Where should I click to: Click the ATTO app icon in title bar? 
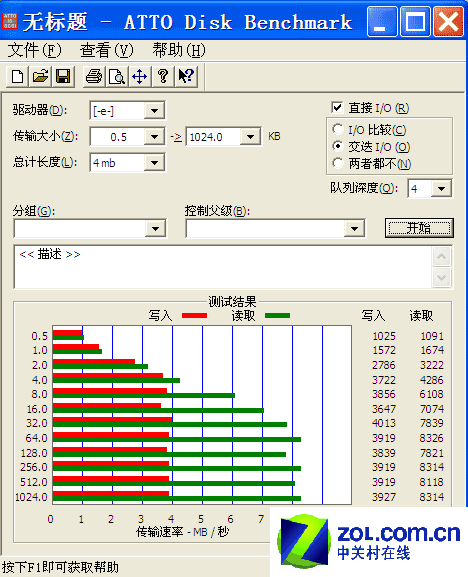point(10,21)
